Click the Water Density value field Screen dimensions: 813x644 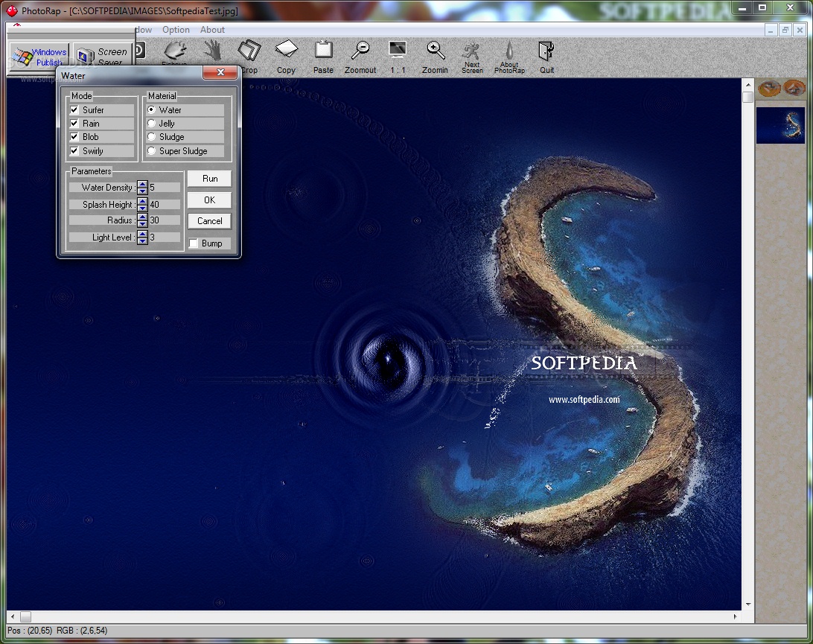(164, 188)
